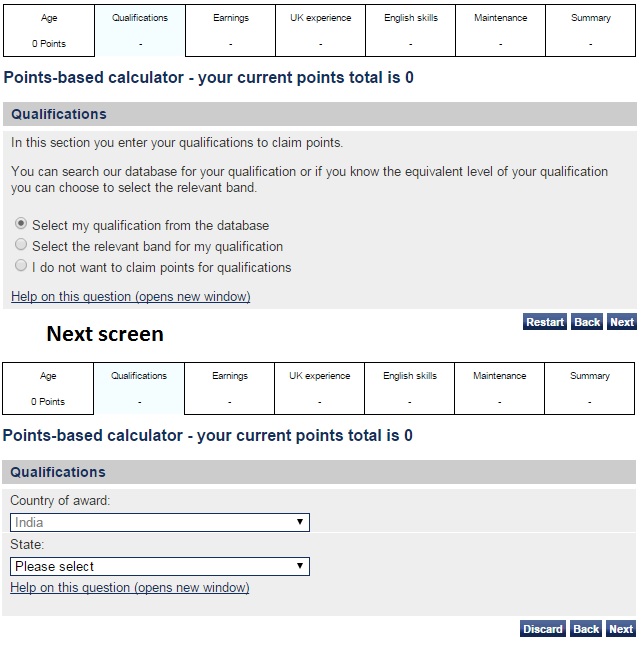The image size is (641, 651).
Task: Open the Country of award dropdown
Action: pos(160,522)
